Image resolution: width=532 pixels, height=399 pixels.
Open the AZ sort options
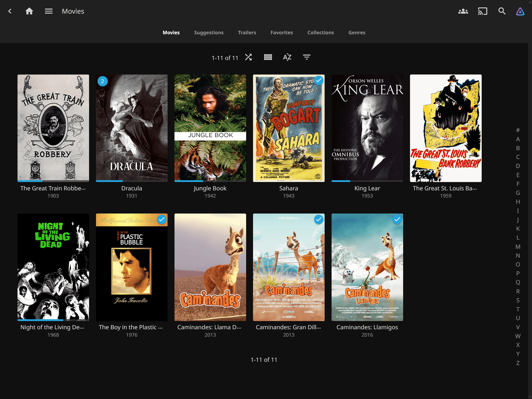(287, 57)
